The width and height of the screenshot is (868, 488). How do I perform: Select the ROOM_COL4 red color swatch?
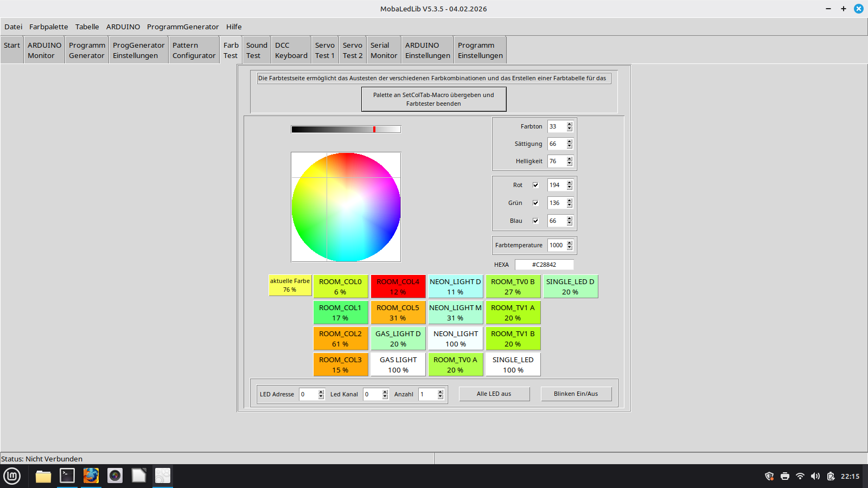tap(398, 286)
